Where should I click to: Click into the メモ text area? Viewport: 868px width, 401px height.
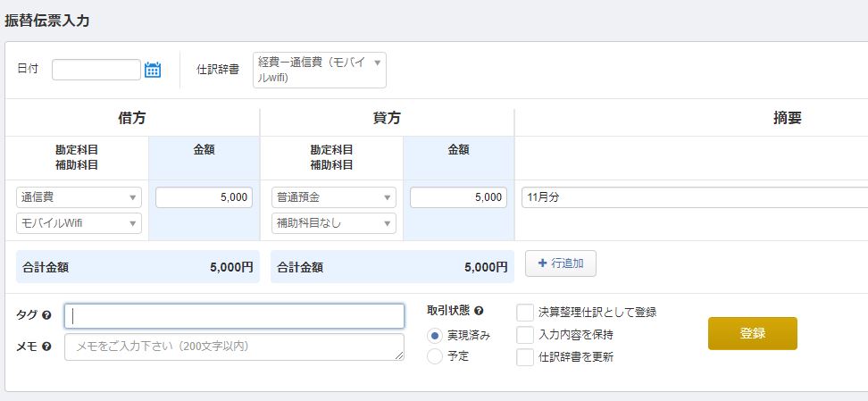[x=234, y=347]
